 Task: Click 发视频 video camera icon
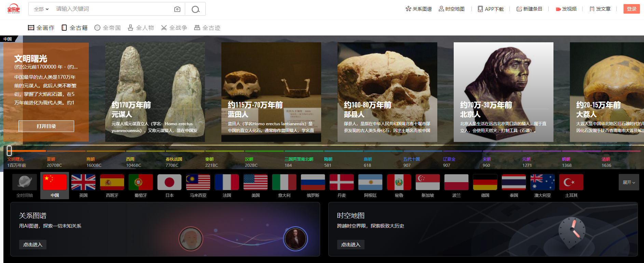[x=558, y=9]
